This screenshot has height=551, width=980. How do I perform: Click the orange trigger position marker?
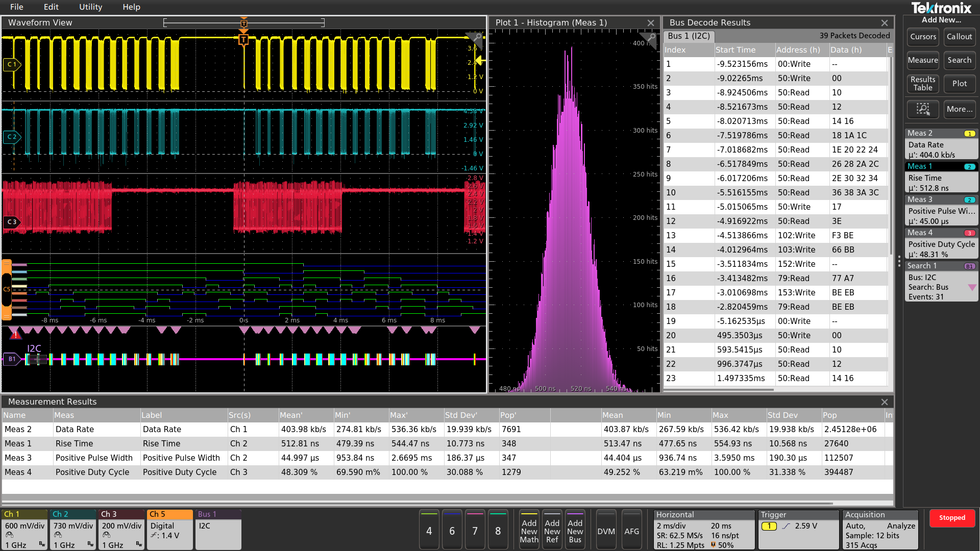[x=243, y=40]
